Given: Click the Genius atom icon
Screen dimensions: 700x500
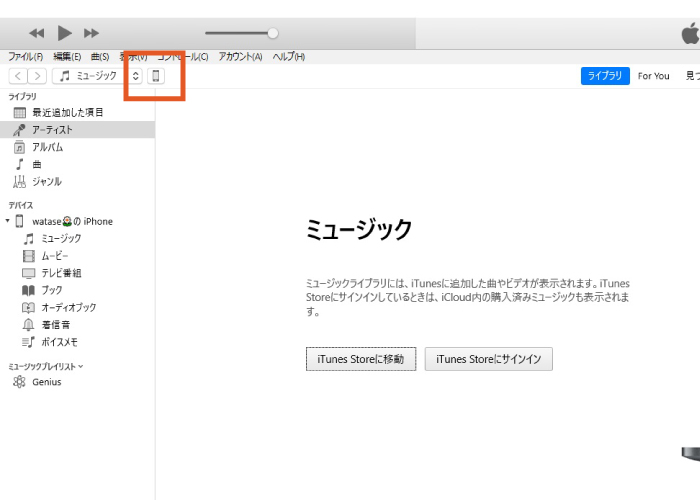Looking at the screenshot, I should pos(19,382).
